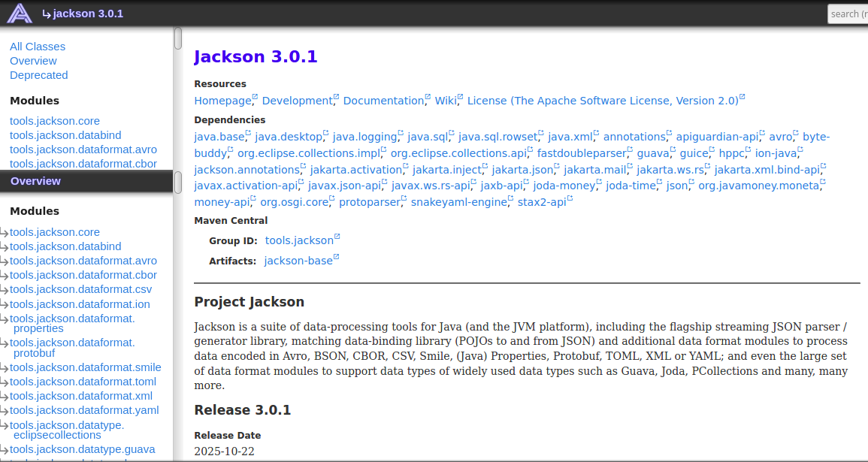The width and height of the screenshot is (868, 462).
Task: Open the Deprecated link
Action: [x=39, y=75]
